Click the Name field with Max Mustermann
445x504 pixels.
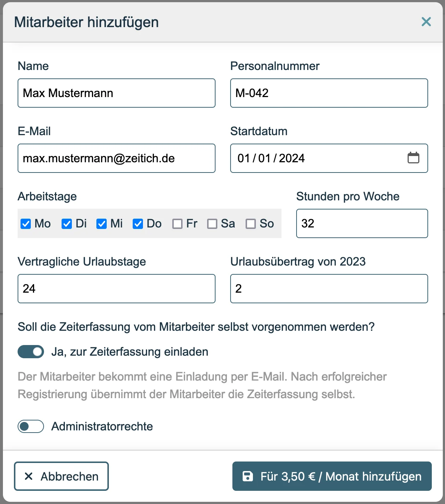[x=117, y=93]
